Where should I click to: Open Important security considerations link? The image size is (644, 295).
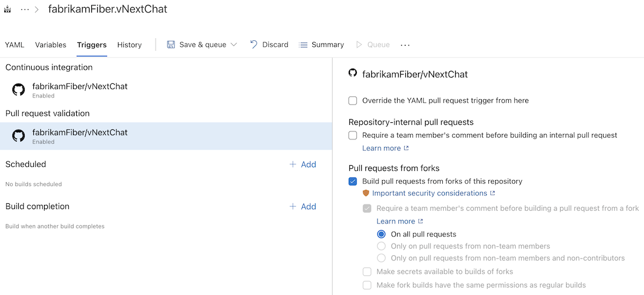pos(434,193)
